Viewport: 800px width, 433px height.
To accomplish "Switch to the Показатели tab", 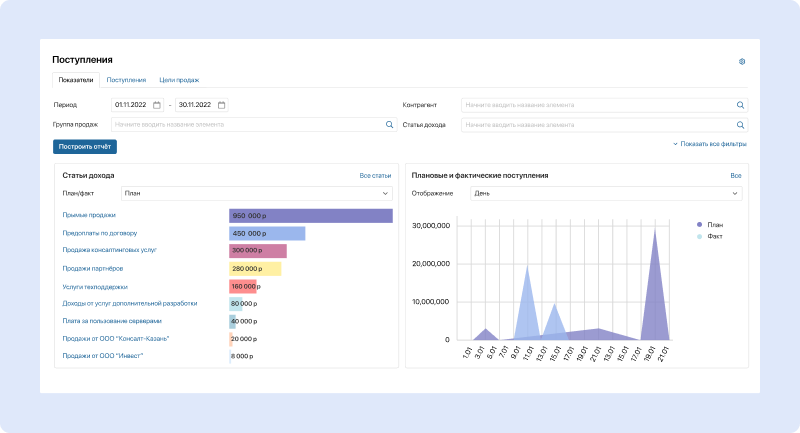I will pyautogui.click(x=76, y=80).
